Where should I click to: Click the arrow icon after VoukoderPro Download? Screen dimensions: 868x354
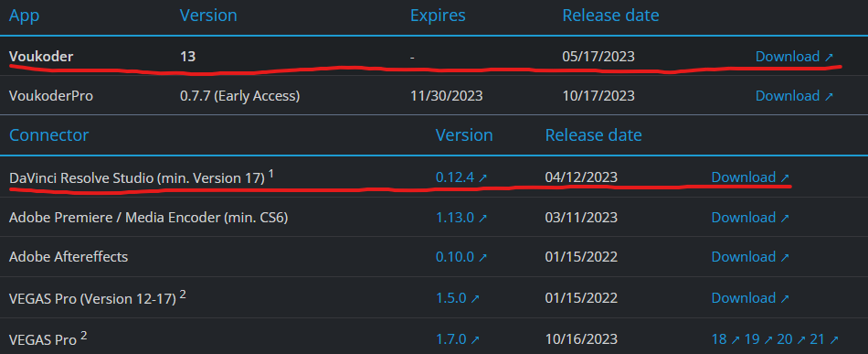click(828, 96)
